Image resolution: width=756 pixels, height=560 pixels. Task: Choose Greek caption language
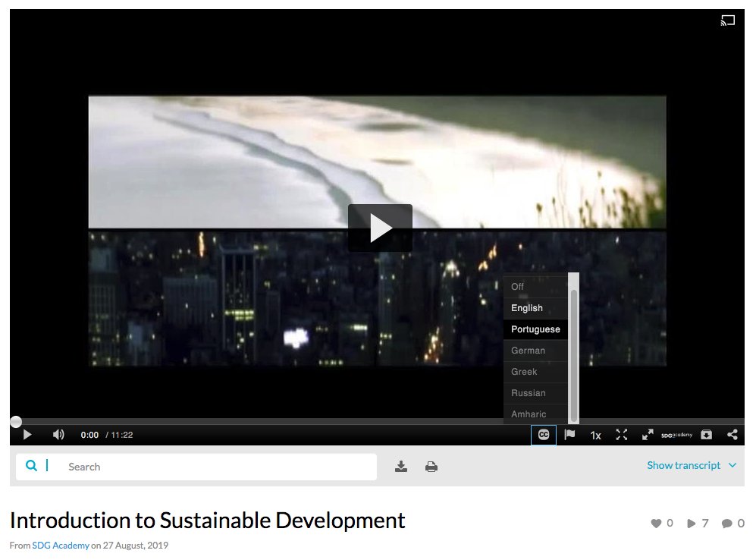coord(535,371)
